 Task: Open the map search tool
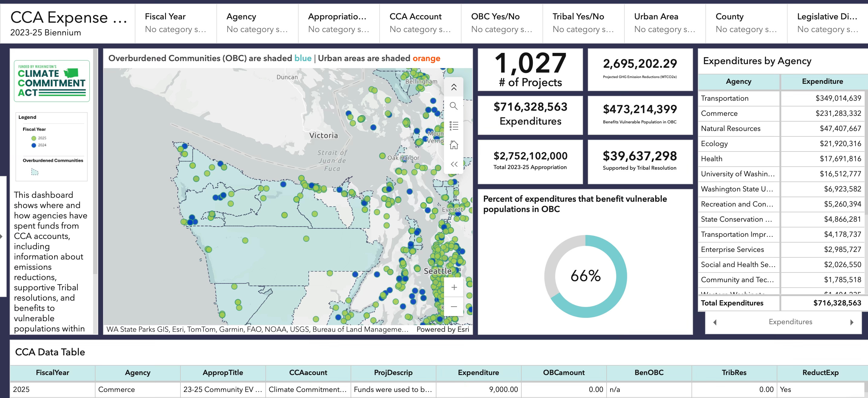pyautogui.click(x=454, y=106)
